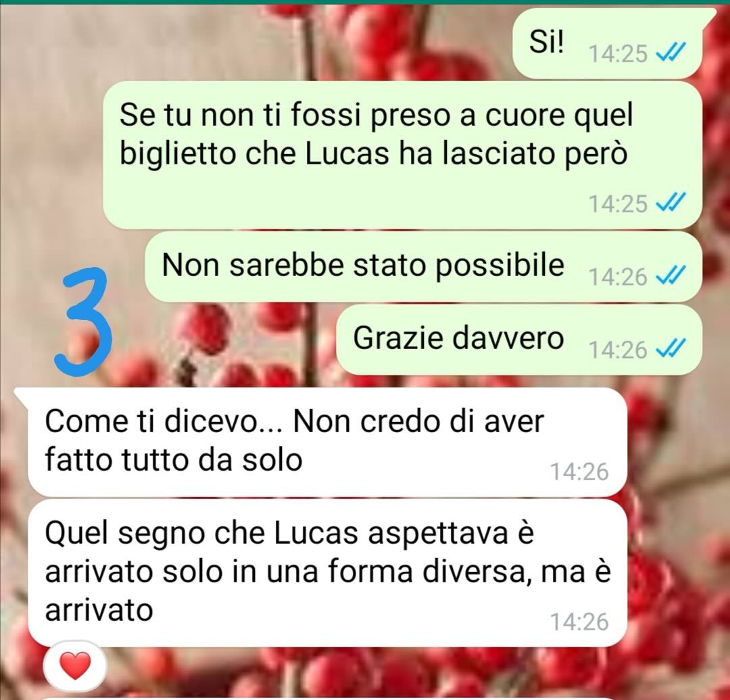Click read ticks on 'Non sarebbe stato possibile'
This screenshot has width=730, height=700.
click(671, 276)
